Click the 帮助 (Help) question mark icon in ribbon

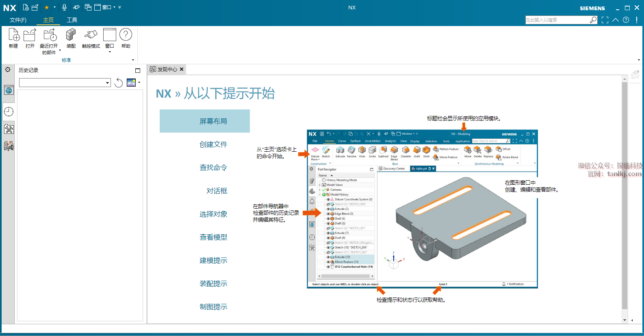pyautogui.click(x=126, y=36)
